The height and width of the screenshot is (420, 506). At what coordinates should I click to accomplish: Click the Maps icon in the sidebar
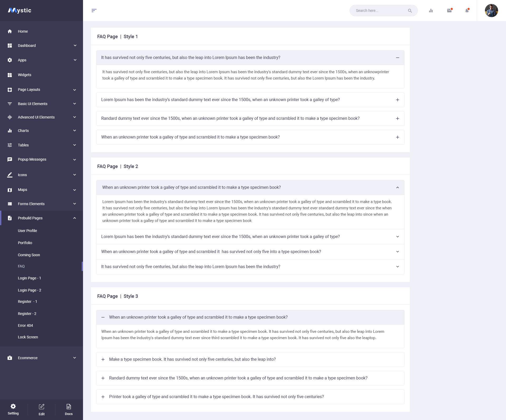point(10,190)
